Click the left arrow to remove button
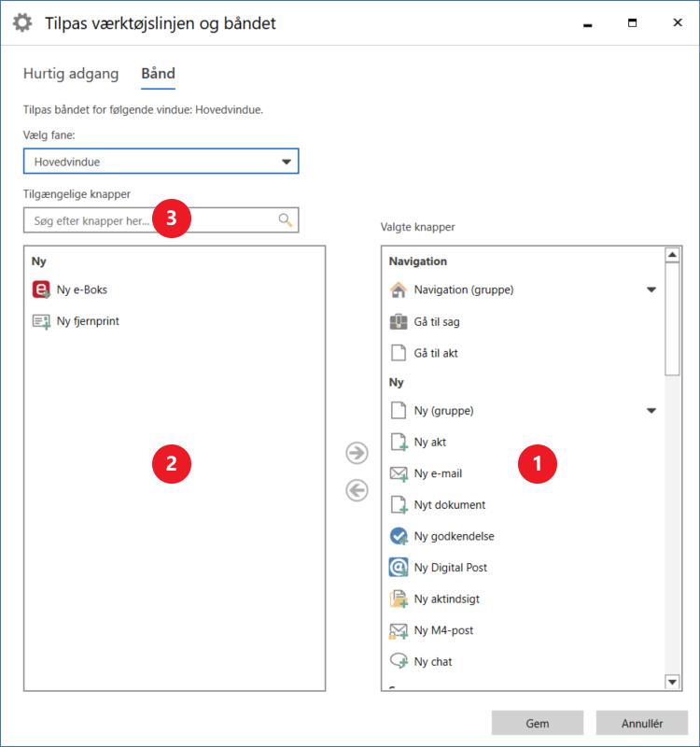This screenshot has width=700, height=747. pyautogui.click(x=357, y=490)
